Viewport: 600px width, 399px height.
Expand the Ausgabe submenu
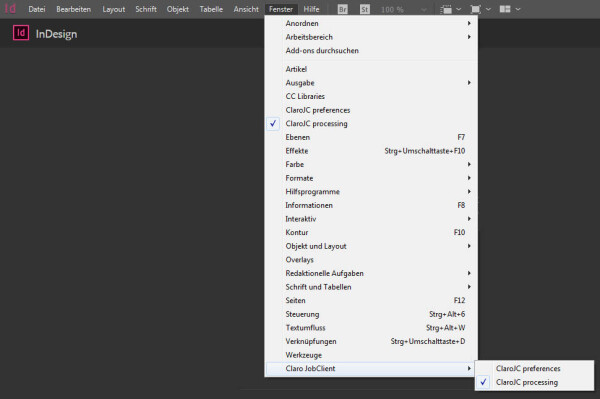point(371,83)
